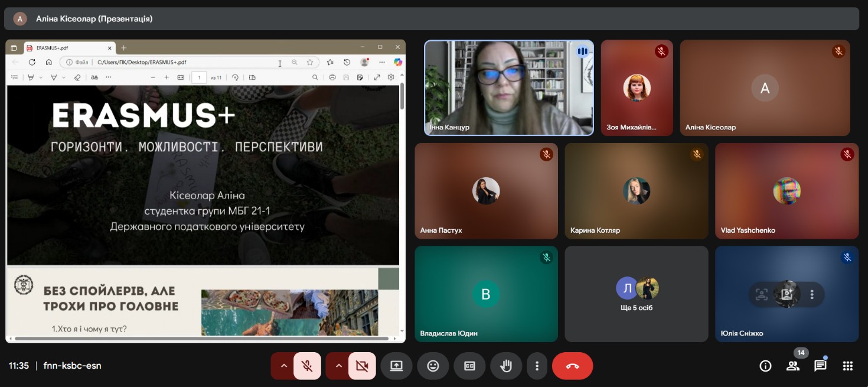Viewport: 868px width, 387px height.
Task: Select Карина Котляр participant tile
Action: point(637,191)
